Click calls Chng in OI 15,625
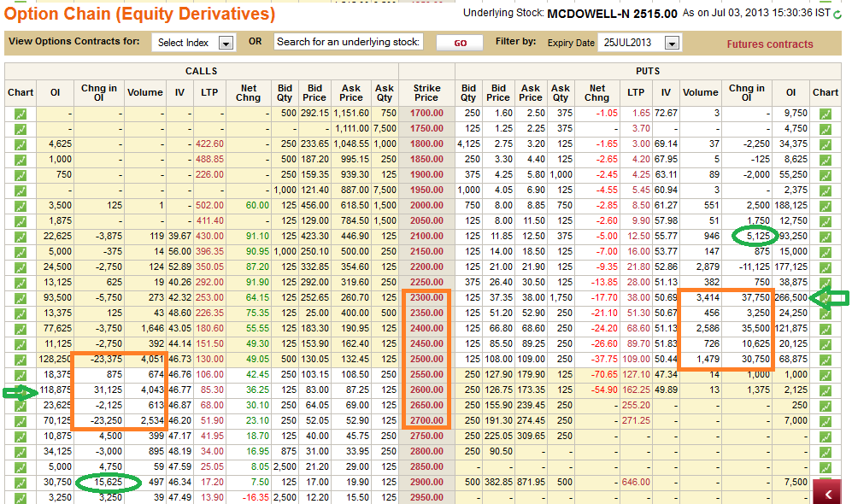 pos(108,482)
